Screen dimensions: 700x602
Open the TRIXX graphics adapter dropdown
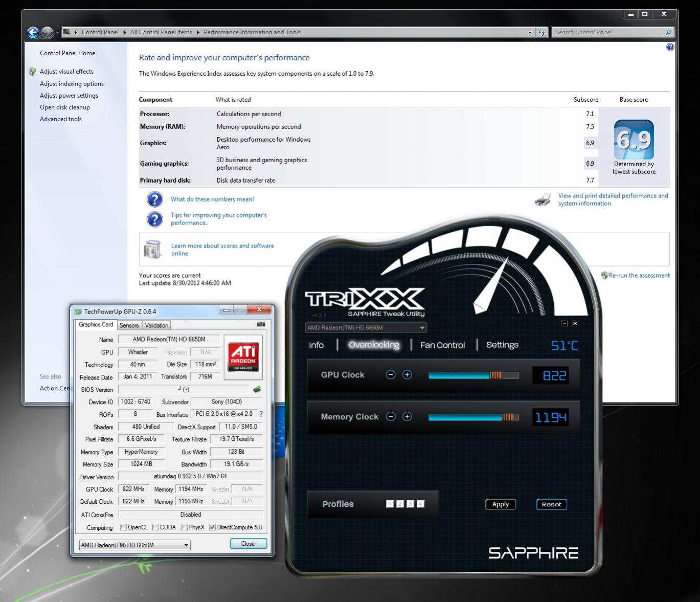(366, 328)
